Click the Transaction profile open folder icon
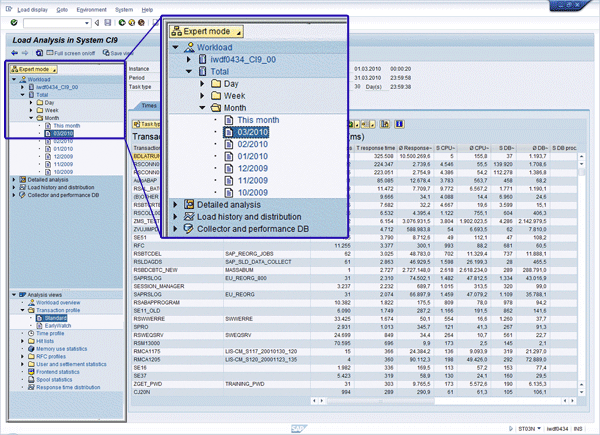This screenshot has height=435, width=600. tap(31, 310)
